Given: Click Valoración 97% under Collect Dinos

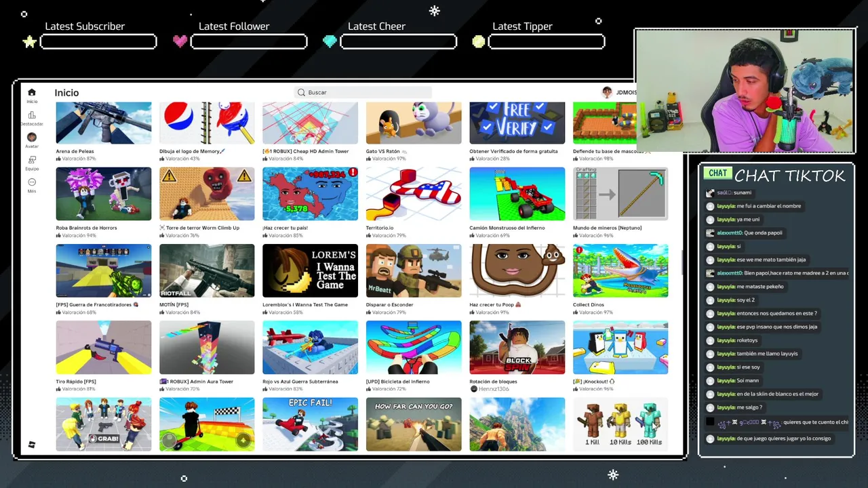Looking at the screenshot, I should (595, 312).
